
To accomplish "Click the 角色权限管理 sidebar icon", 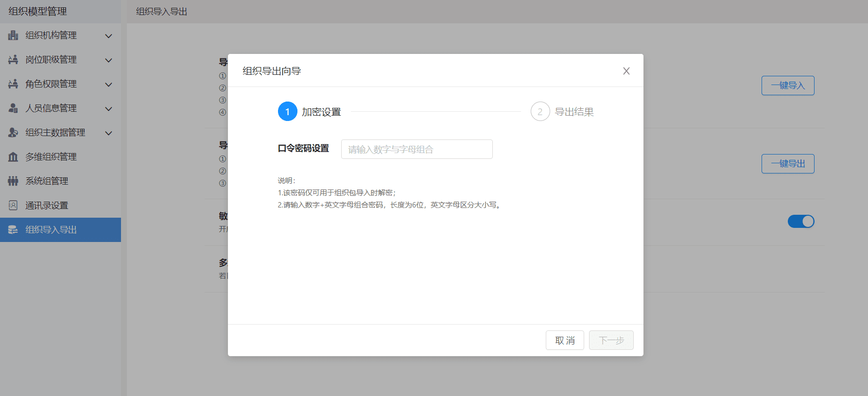I will (x=13, y=84).
